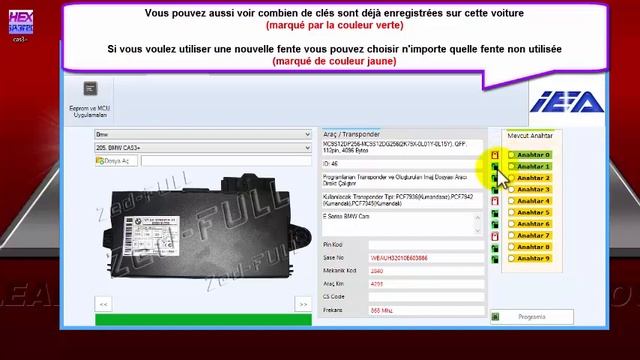The image size is (640, 360).
Task: Click the Pin Kod input field
Action: 427,245
